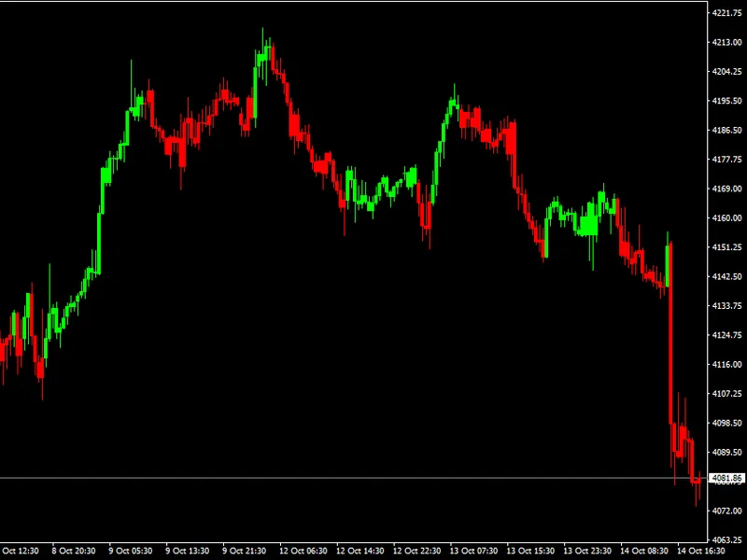Click the 4204.25 price axis value
The width and height of the screenshot is (747, 560).
(x=727, y=72)
